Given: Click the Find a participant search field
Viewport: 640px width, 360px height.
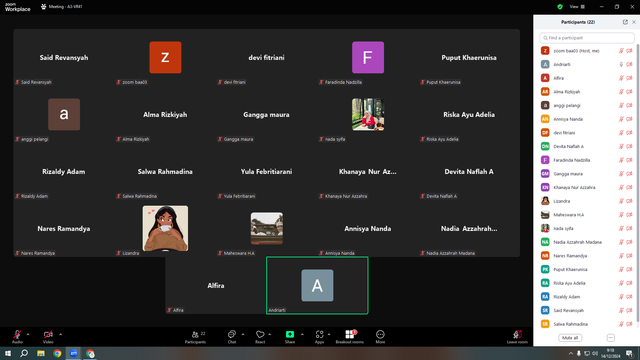Looking at the screenshot, I should tap(587, 38).
